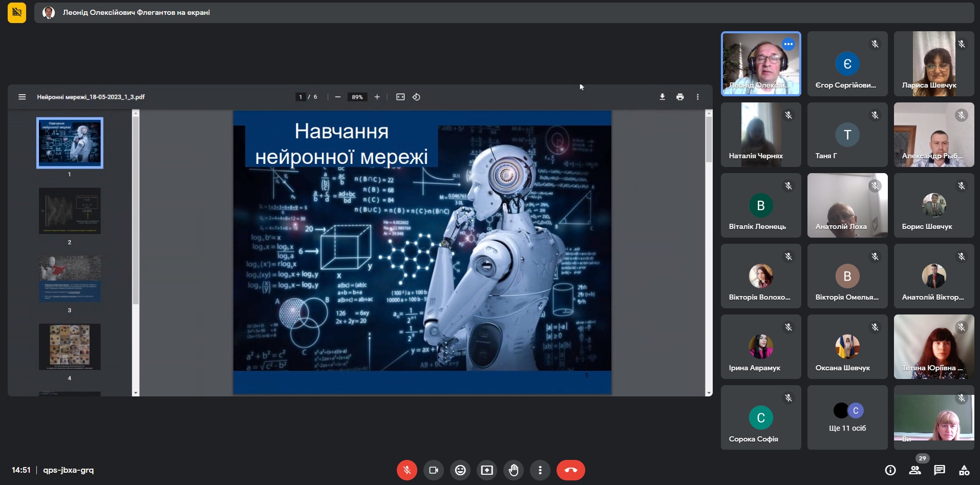Image resolution: width=980 pixels, height=485 pixels.
Task: Toggle the camera on or off
Action: tap(434, 470)
